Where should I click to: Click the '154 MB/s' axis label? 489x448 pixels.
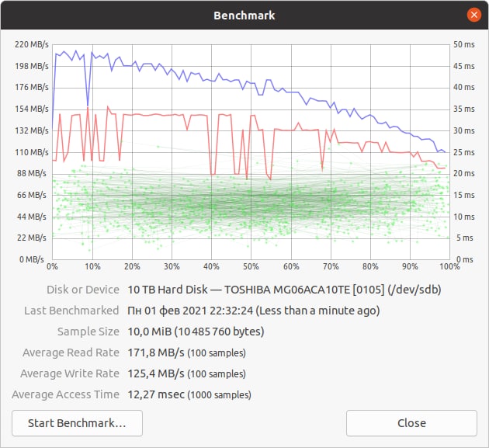click(x=32, y=109)
